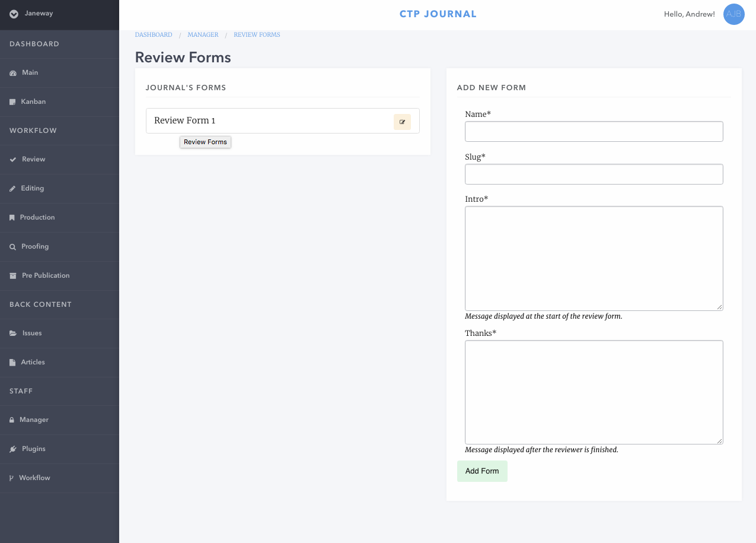This screenshot has height=543, width=756.
Task: Navigate to DASHBOARD breadcrumb link
Action: [x=153, y=34]
